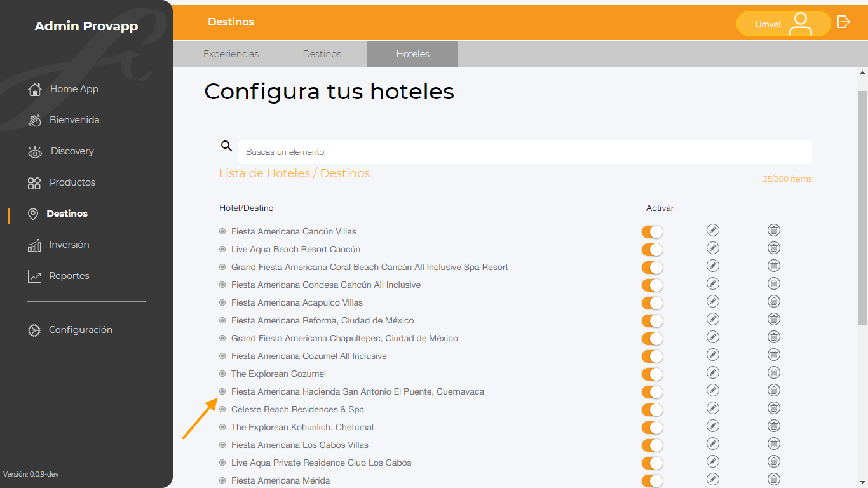Viewport: 868px width, 488px height.
Task: Click the logout icon in header
Action: click(843, 22)
